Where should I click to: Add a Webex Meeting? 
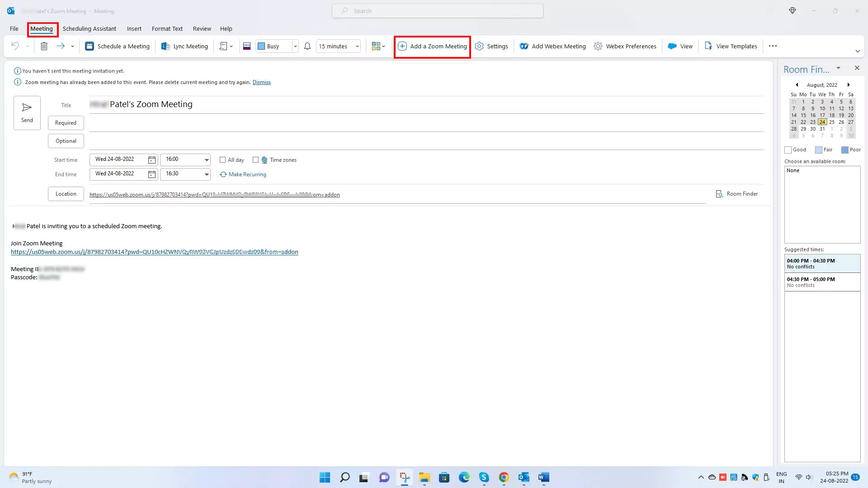552,46
